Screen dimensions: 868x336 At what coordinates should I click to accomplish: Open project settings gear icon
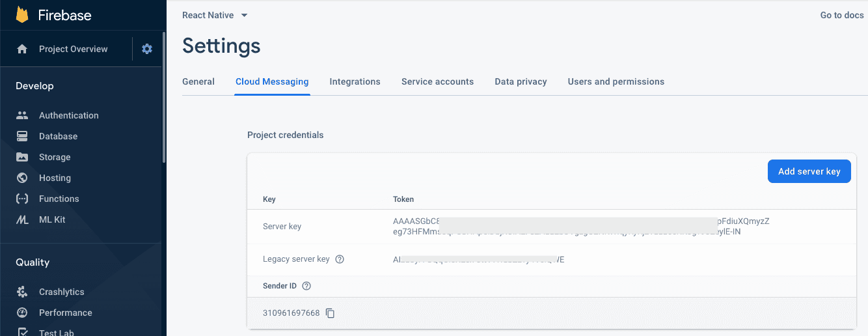point(147,49)
